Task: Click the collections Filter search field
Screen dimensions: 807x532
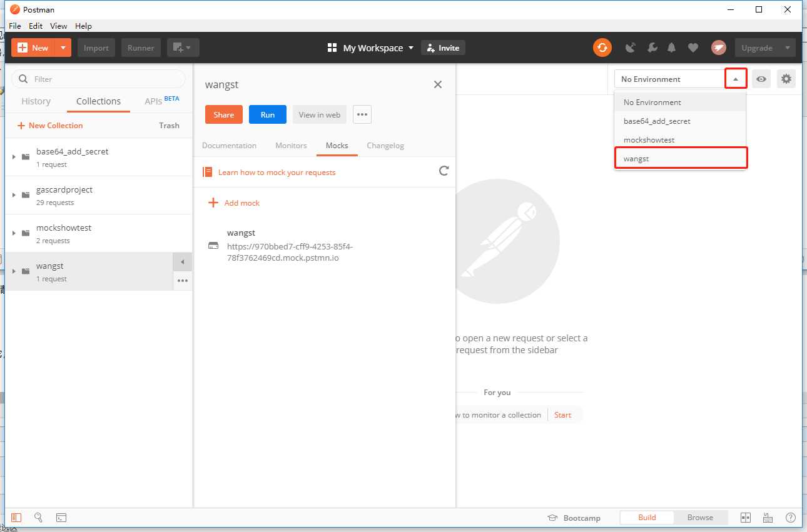Action: pyautogui.click(x=99, y=79)
